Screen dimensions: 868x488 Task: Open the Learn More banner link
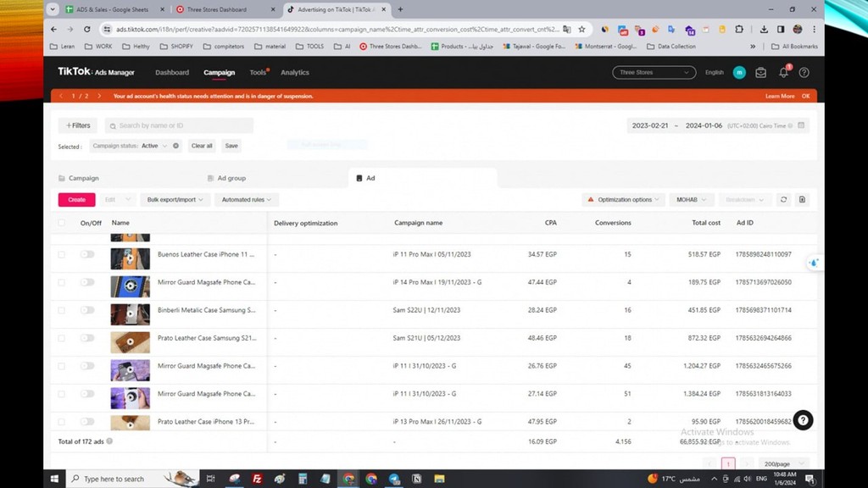pos(780,96)
